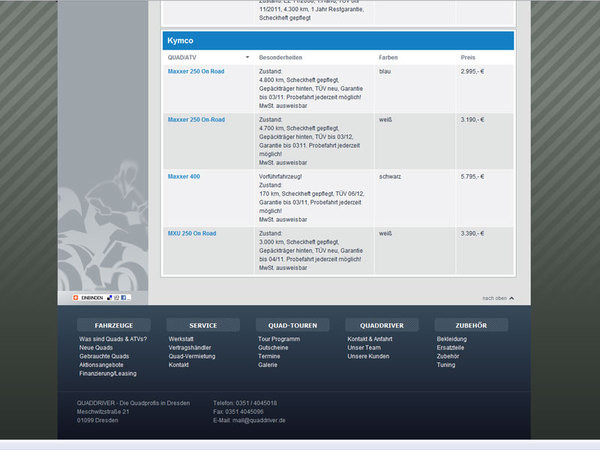This screenshot has height=450, width=600.
Task: Click the Preis column header
Action: tap(468, 57)
